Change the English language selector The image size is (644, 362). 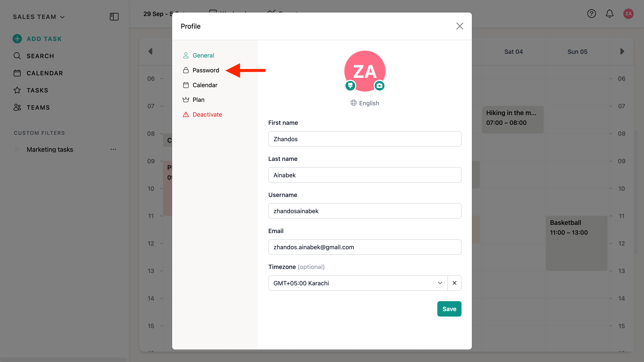point(365,103)
